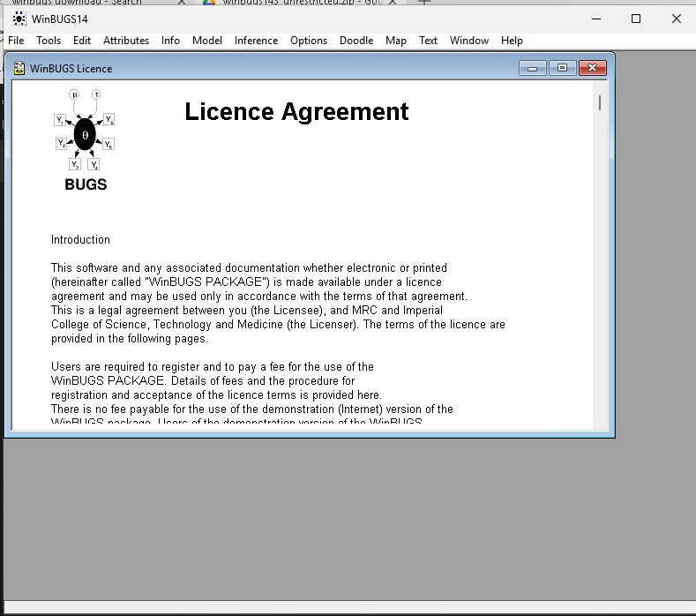696x616 pixels.
Task: Close the WinBUGS Licence window
Action: click(x=592, y=68)
